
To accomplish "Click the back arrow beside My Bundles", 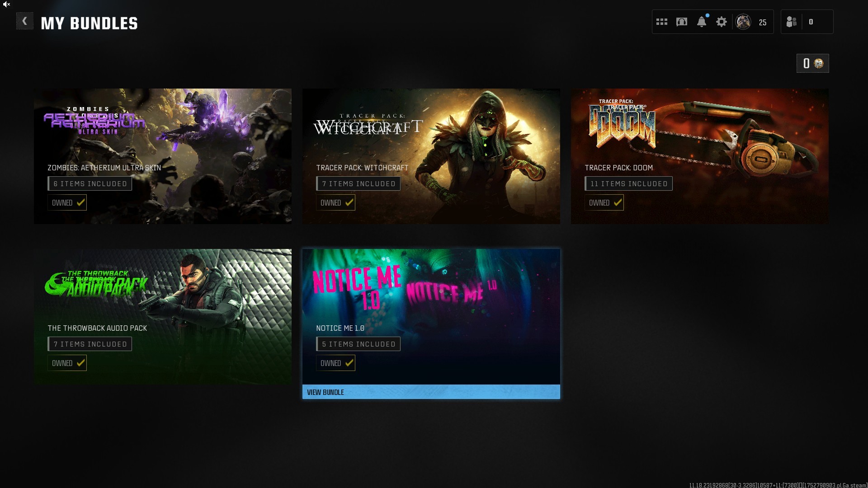I will click(x=24, y=21).
